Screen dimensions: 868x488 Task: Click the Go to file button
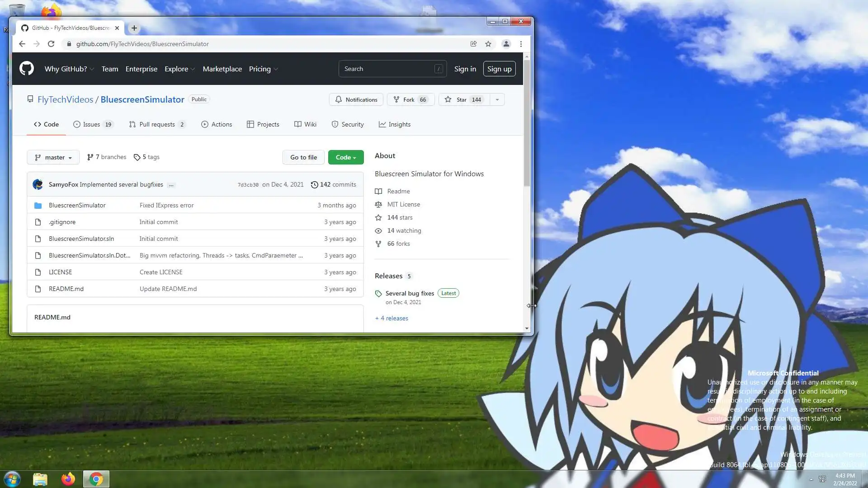pos(303,157)
